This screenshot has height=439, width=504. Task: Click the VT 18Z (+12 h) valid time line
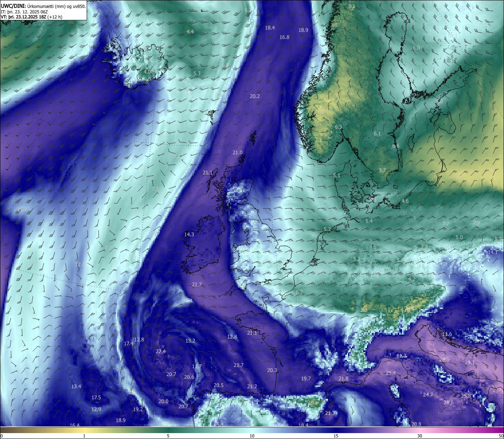click(31, 17)
